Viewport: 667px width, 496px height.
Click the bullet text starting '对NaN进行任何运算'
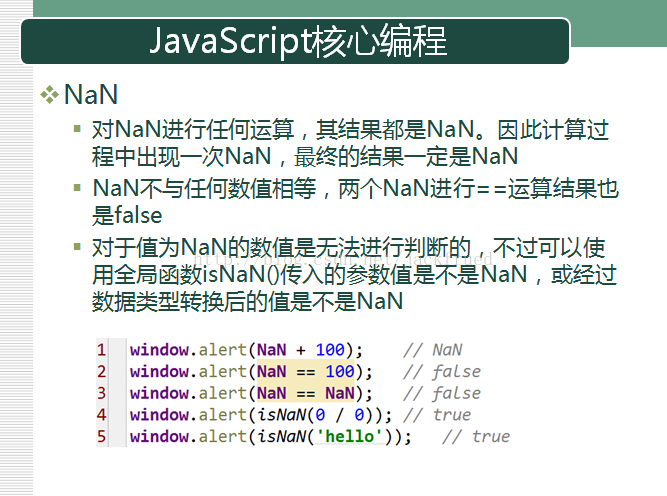click(351, 143)
